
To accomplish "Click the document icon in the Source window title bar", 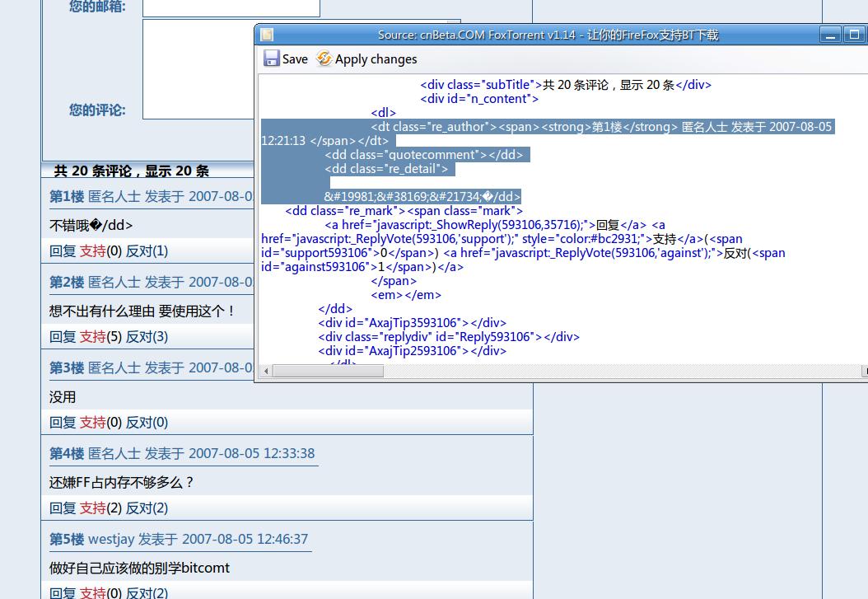I will pos(268,35).
